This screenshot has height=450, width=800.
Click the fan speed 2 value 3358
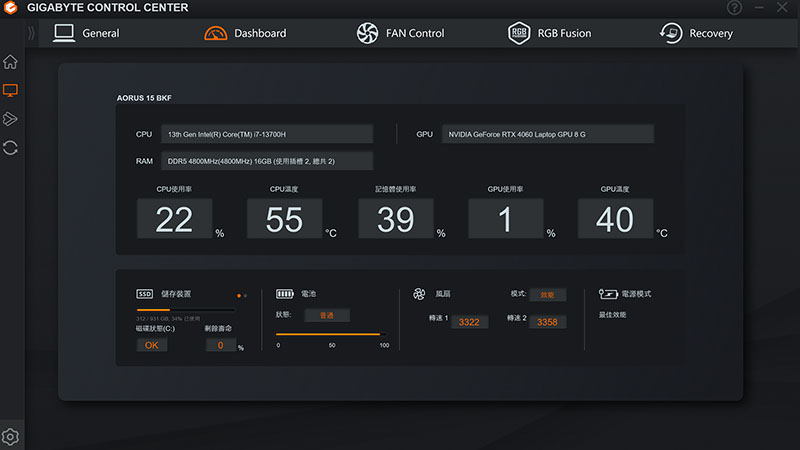547,322
